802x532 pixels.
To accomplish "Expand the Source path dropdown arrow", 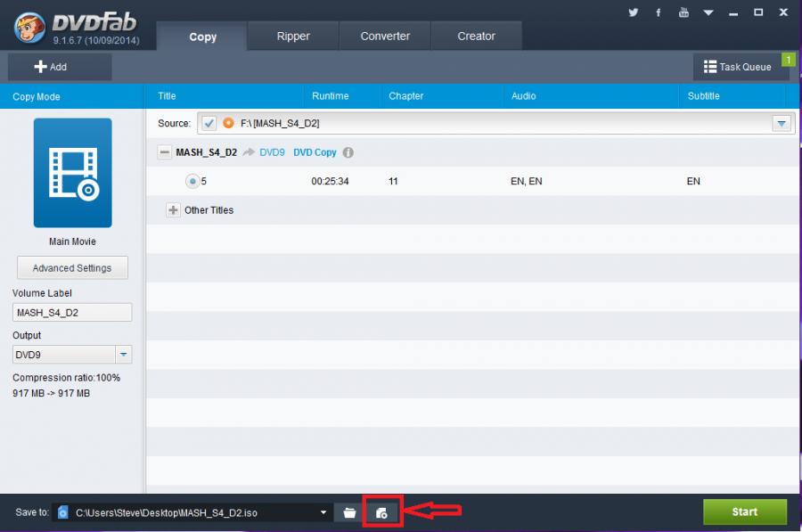I will click(781, 123).
